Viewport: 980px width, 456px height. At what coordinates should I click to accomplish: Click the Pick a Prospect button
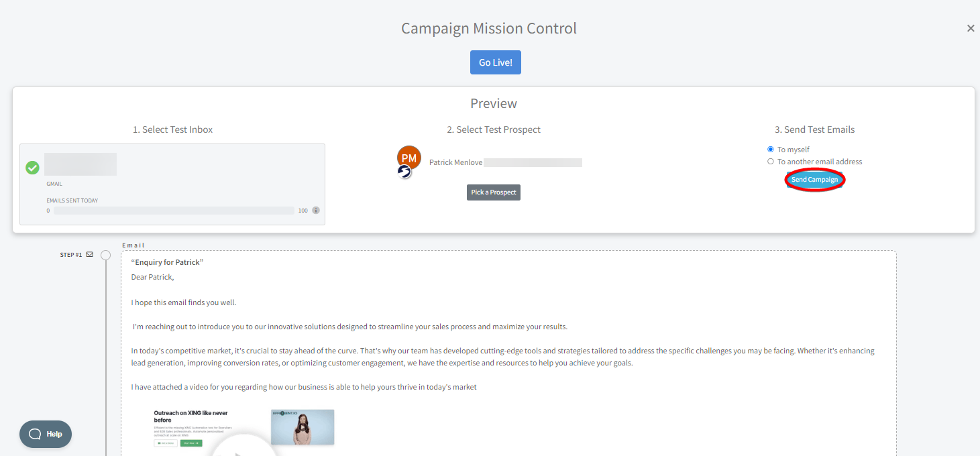(x=494, y=192)
